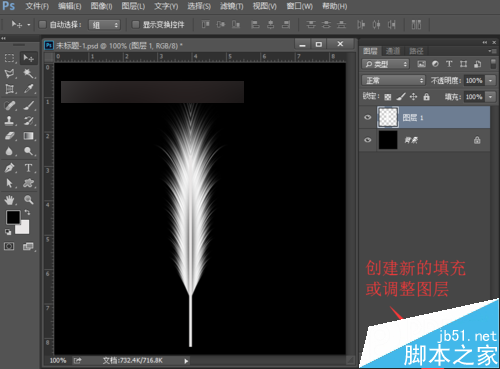Image resolution: width=500 pixels, height=369 pixels.
Task: Filter layers by shape layers
Action: (463, 64)
